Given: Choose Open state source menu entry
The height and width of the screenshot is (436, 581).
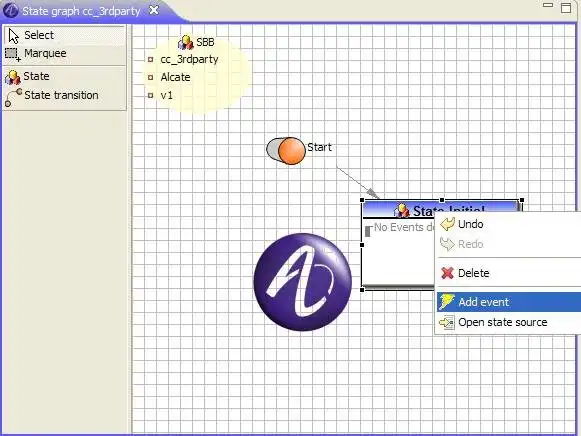Looking at the screenshot, I should [x=508, y=322].
